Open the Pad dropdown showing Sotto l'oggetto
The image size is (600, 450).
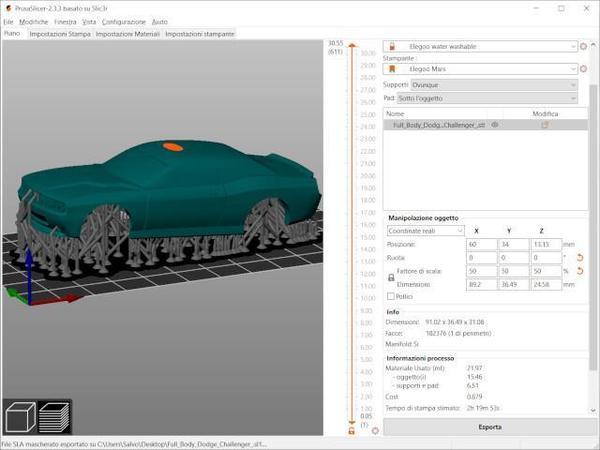pos(487,98)
